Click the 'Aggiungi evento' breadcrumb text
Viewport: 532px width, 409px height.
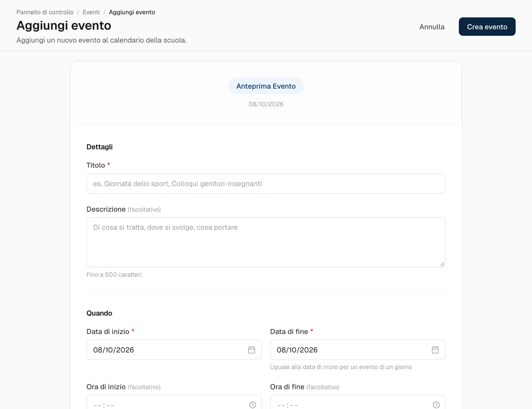[132, 12]
